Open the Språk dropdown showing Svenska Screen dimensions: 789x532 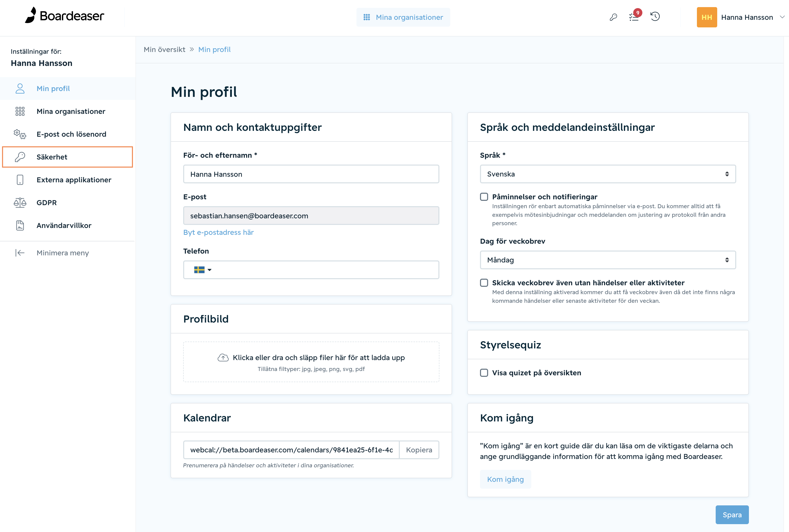point(608,174)
